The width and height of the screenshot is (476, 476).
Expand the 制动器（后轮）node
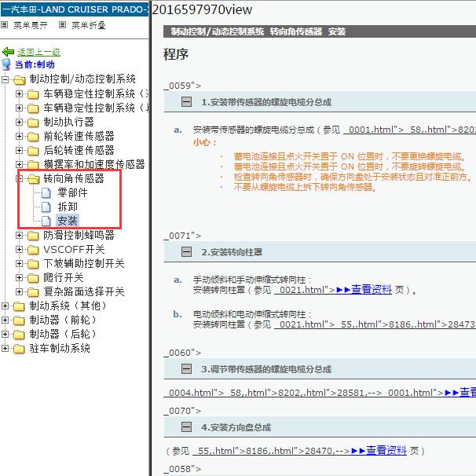coord(5,334)
